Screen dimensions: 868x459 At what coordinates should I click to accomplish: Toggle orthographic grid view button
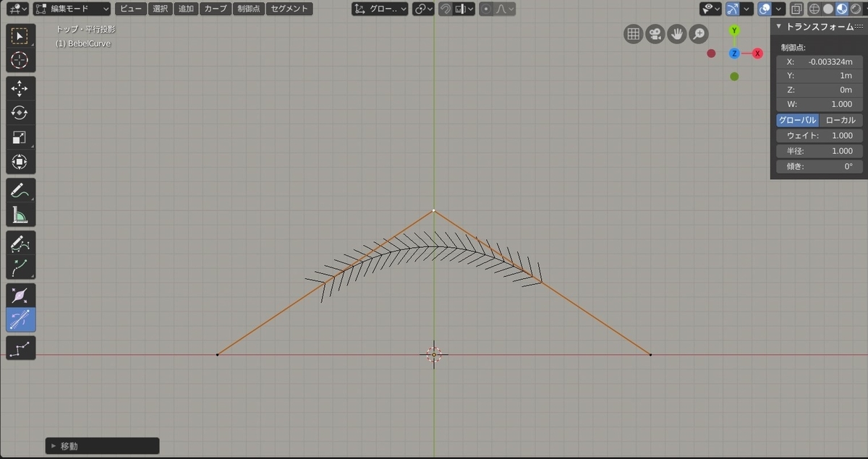(634, 34)
